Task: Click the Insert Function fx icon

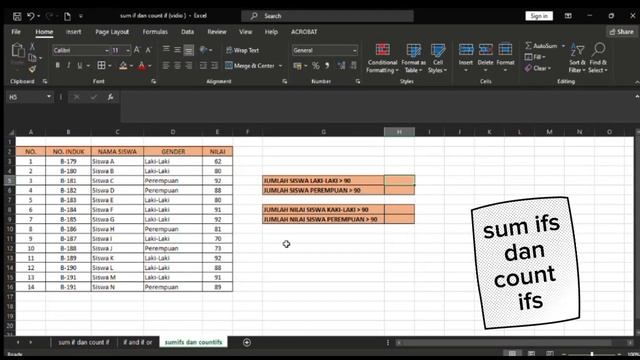Action: [x=110, y=97]
